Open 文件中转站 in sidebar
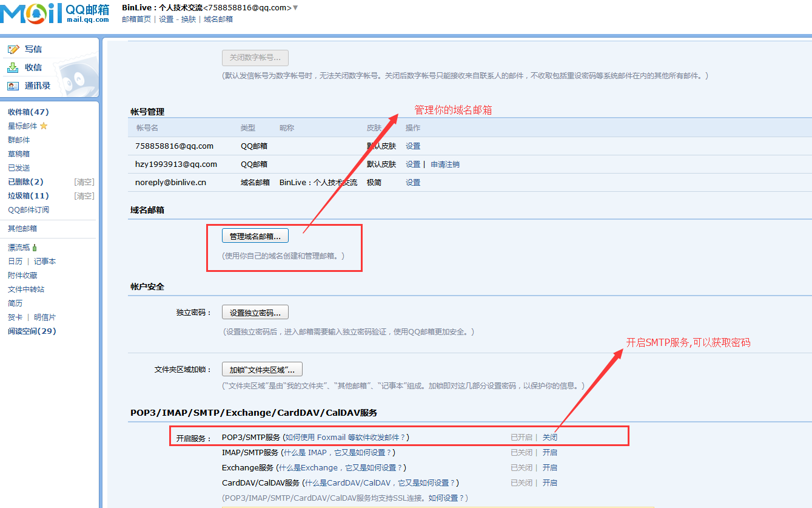The width and height of the screenshot is (812, 508). [26, 290]
